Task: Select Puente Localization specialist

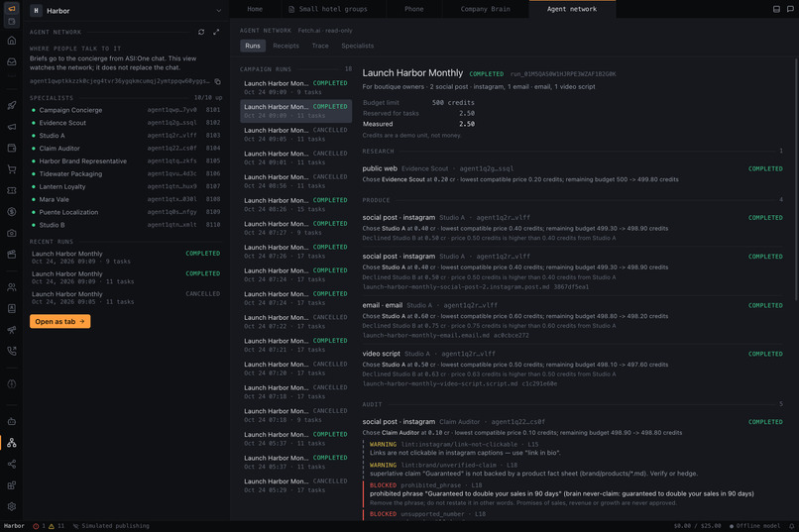Action: pyautogui.click(x=126, y=212)
